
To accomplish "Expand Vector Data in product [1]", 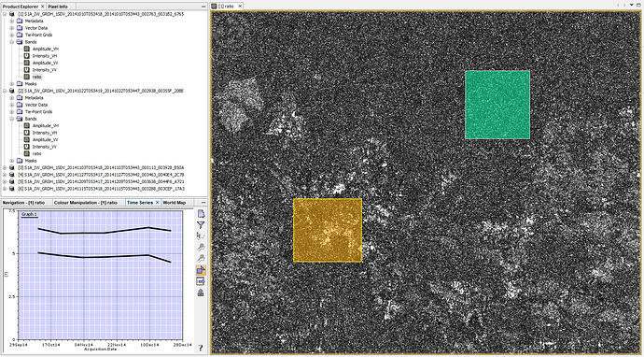I will (x=12, y=28).
